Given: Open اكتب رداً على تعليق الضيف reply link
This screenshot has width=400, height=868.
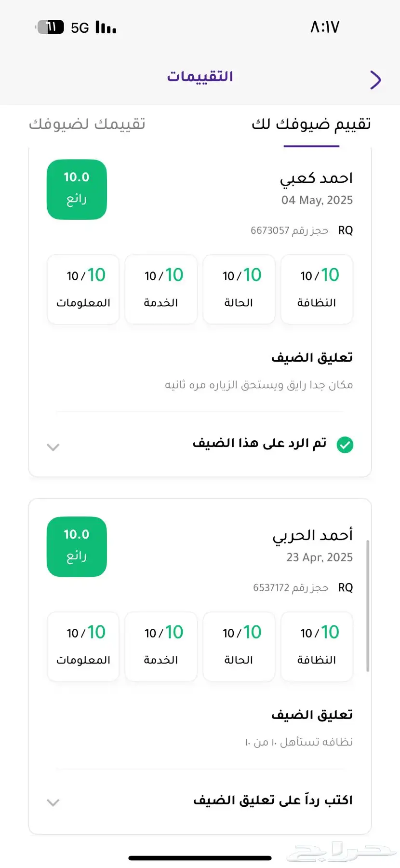Looking at the screenshot, I should pyautogui.click(x=273, y=800).
